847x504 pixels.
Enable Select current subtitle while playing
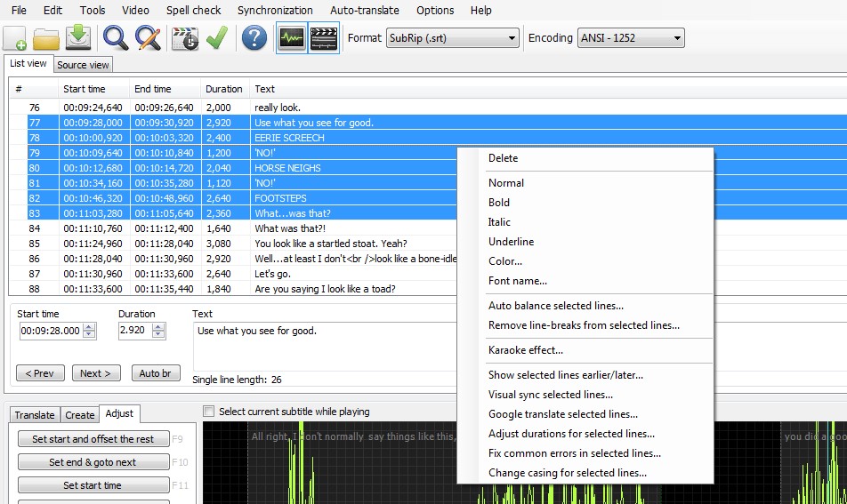coord(209,412)
